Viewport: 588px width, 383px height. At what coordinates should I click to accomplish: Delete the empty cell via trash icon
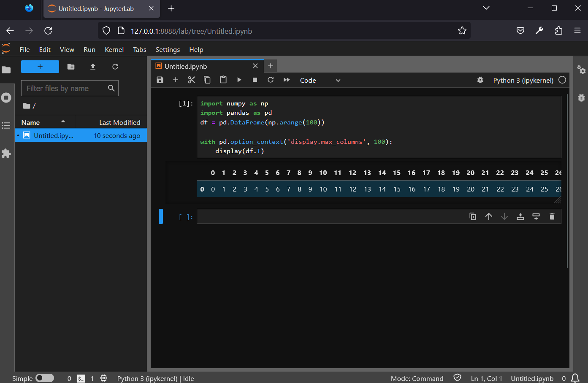552,216
